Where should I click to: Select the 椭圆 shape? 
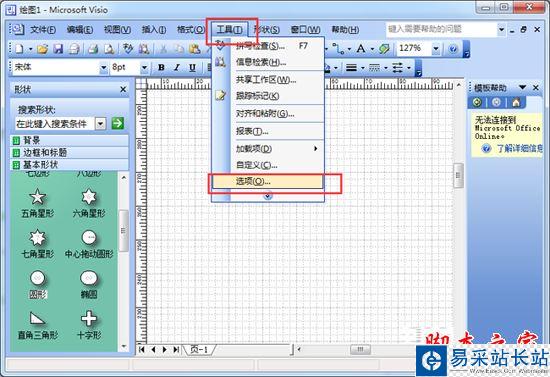(89, 284)
